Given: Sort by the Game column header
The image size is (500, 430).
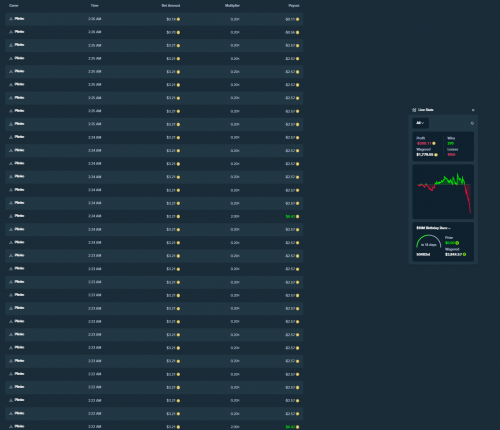Looking at the screenshot, I should 14,6.
